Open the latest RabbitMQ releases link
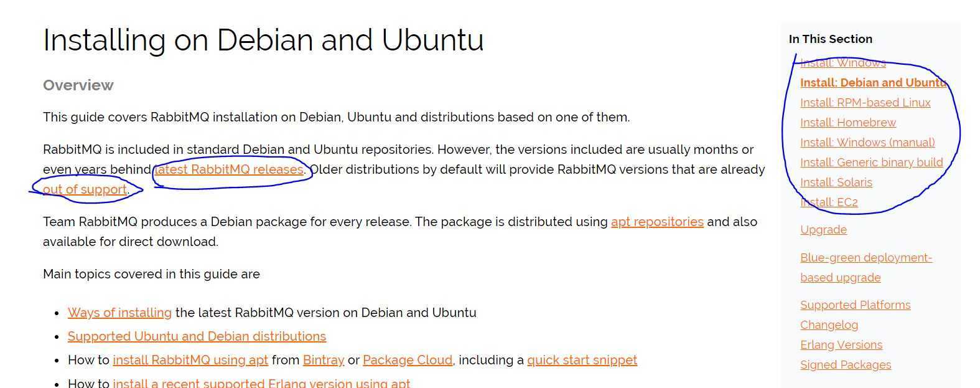Image resolution: width=980 pixels, height=388 pixels. pyautogui.click(x=229, y=169)
